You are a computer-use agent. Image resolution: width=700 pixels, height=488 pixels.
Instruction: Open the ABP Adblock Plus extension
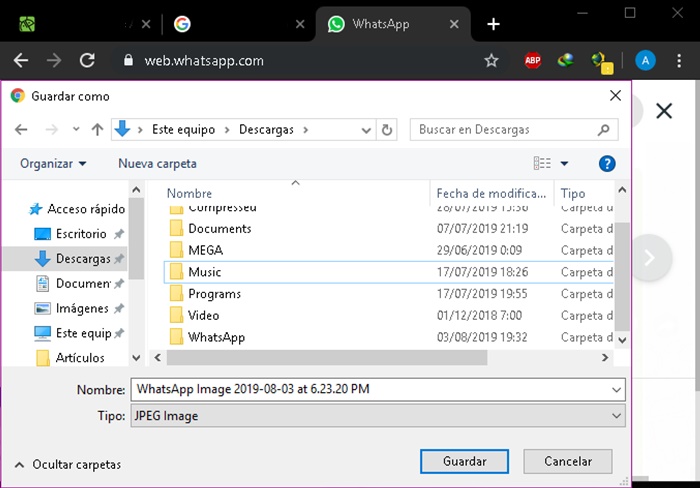click(x=533, y=60)
